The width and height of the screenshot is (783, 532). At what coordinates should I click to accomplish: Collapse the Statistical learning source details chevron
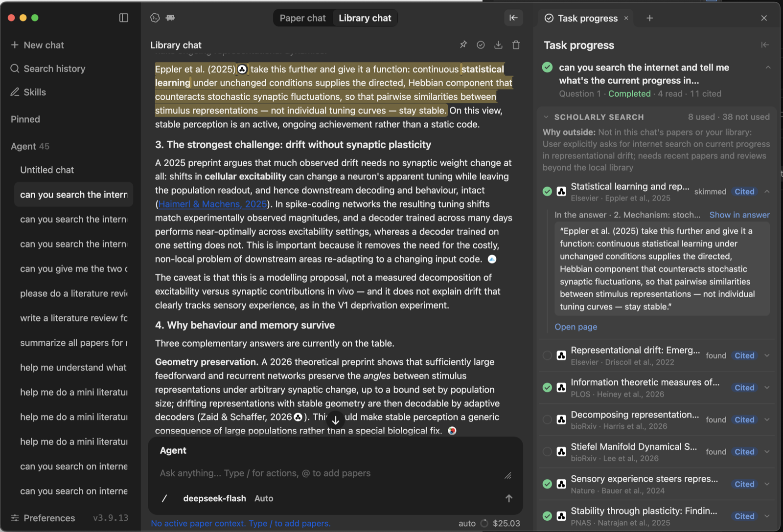point(767,192)
